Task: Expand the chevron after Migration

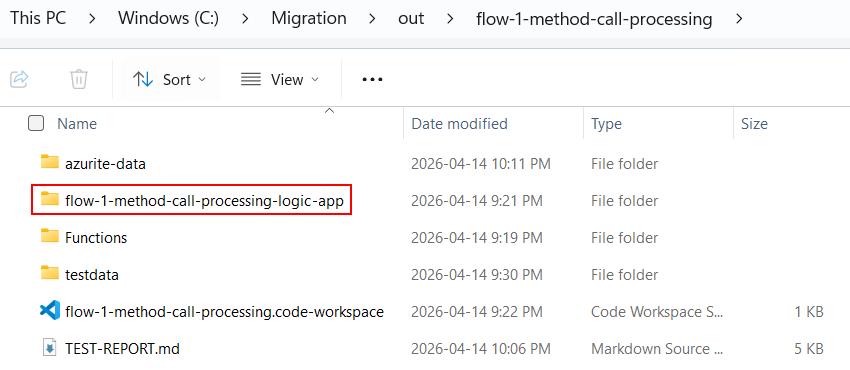Action: 372,19
